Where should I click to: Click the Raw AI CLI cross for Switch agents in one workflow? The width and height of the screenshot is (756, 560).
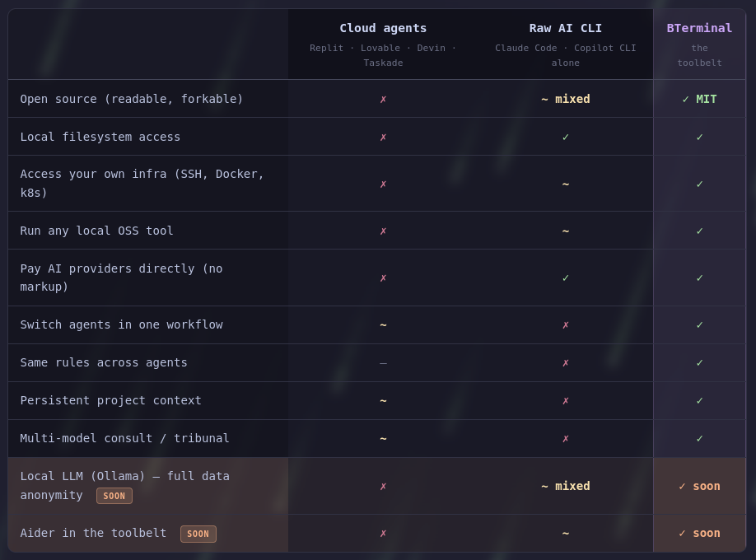click(x=565, y=325)
